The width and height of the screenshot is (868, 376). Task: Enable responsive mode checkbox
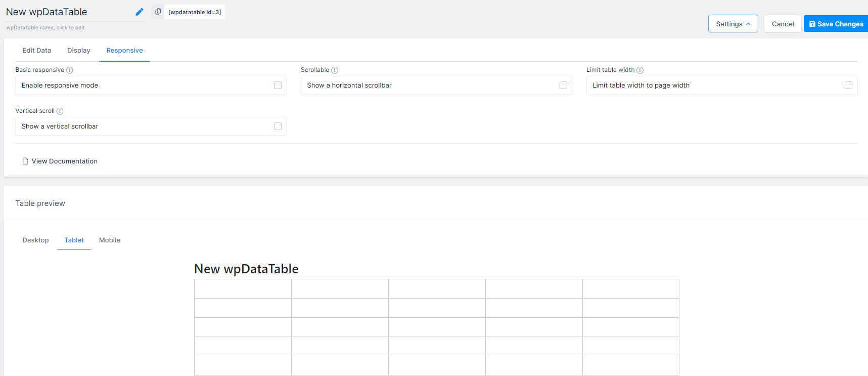278,85
